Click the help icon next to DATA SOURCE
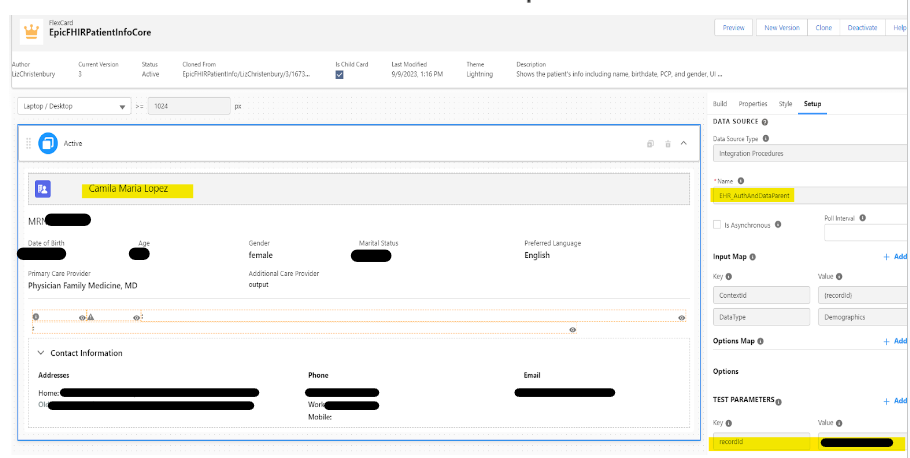The image size is (910, 458). click(765, 122)
